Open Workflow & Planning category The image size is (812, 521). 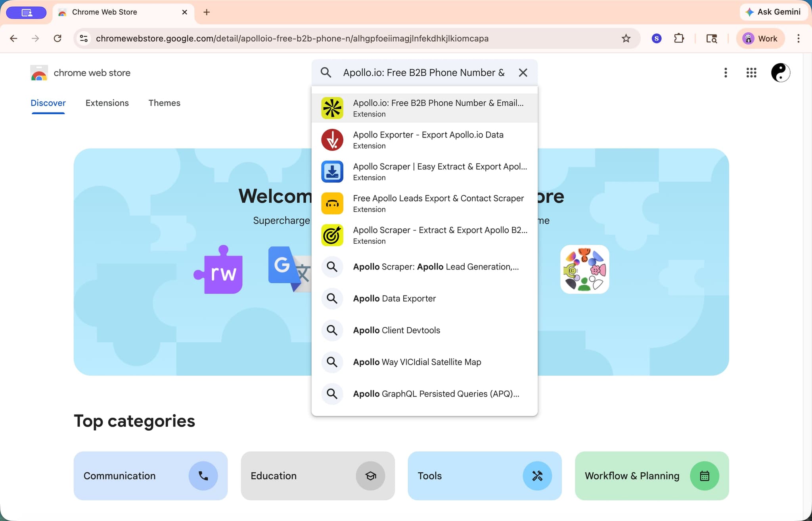coord(651,475)
